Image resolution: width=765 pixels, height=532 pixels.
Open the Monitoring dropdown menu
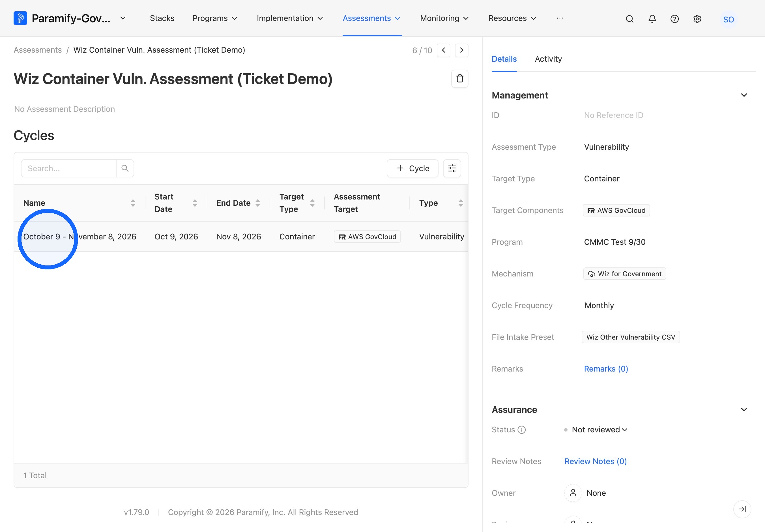click(x=444, y=18)
